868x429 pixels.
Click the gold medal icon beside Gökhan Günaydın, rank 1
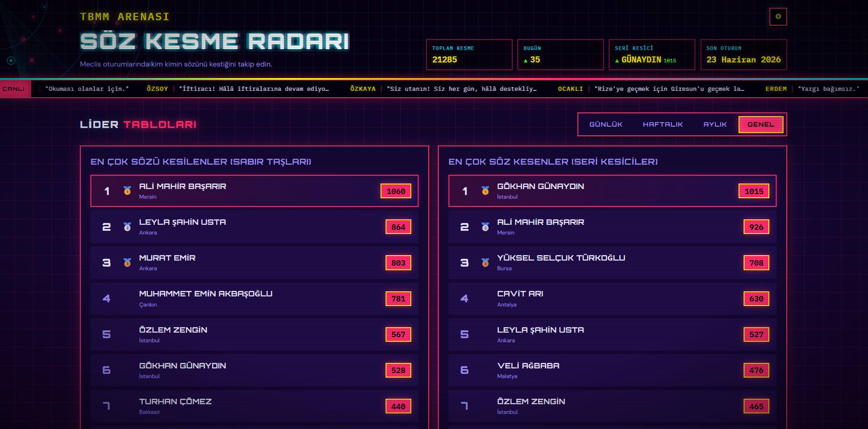[x=485, y=191]
